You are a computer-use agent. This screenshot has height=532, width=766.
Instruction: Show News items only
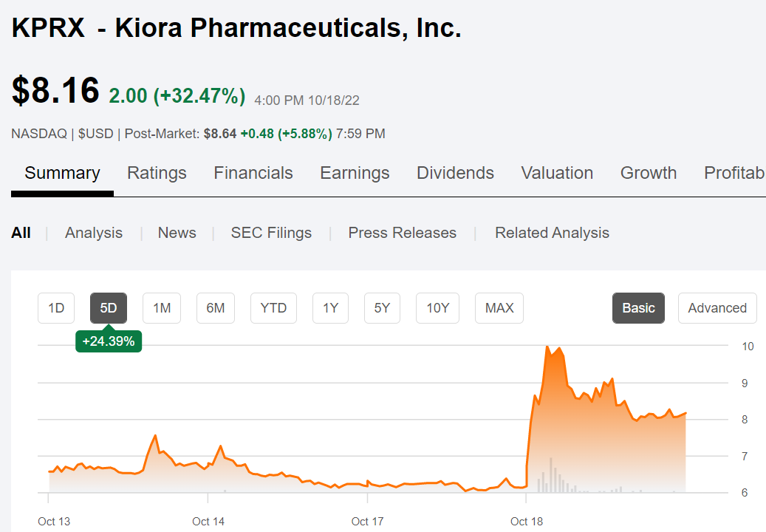(x=177, y=233)
